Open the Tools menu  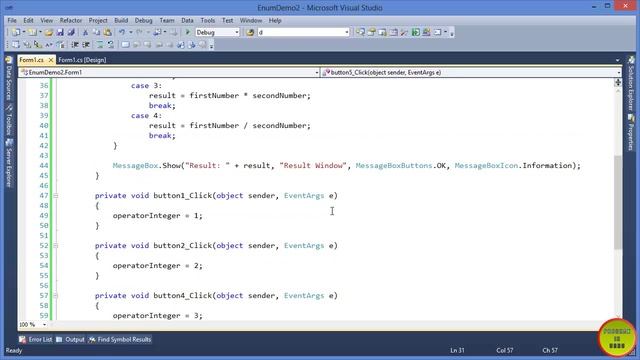(x=207, y=20)
